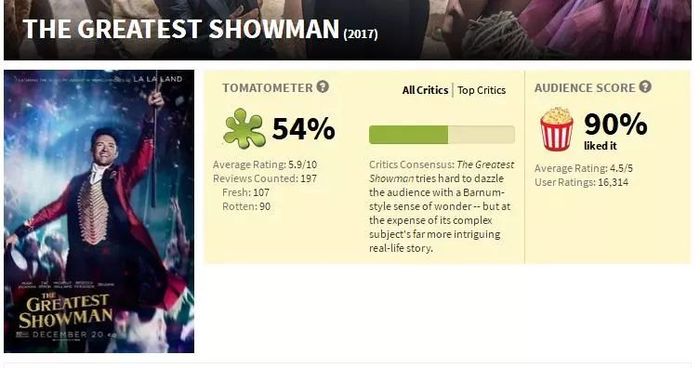
Task: Open The Greatest Showman poster thumbnail
Action: tap(99, 211)
